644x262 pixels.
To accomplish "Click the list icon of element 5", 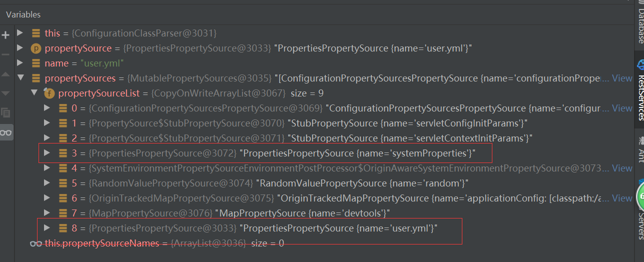I will pyautogui.click(x=63, y=183).
